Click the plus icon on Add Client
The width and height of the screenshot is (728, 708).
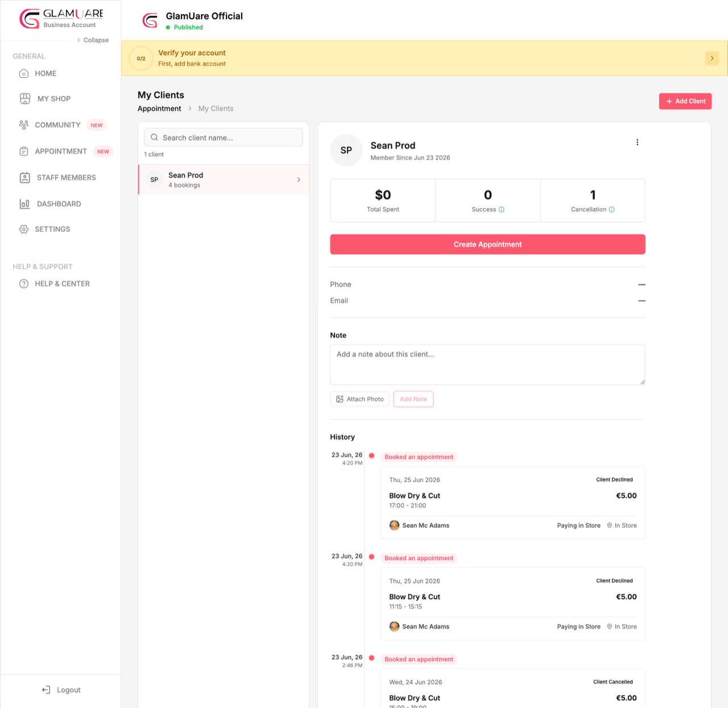pyautogui.click(x=669, y=101)
